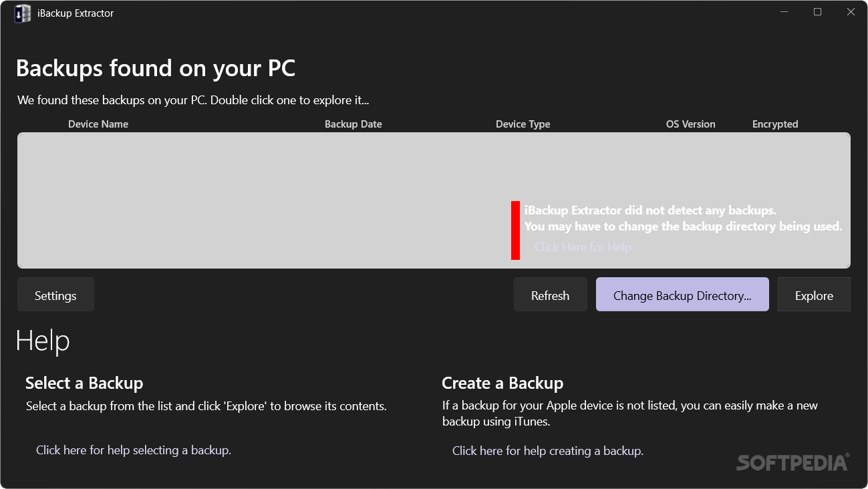This screenshot has height=489, width=868.
Task: Sort by Encrypted column header
Action: pos(775,124)
